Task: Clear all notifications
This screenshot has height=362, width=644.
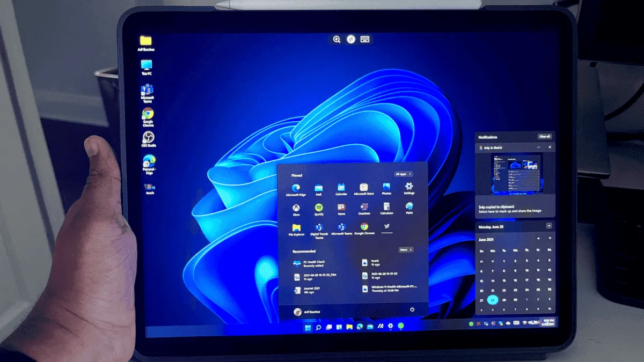Action: [544, 137]
